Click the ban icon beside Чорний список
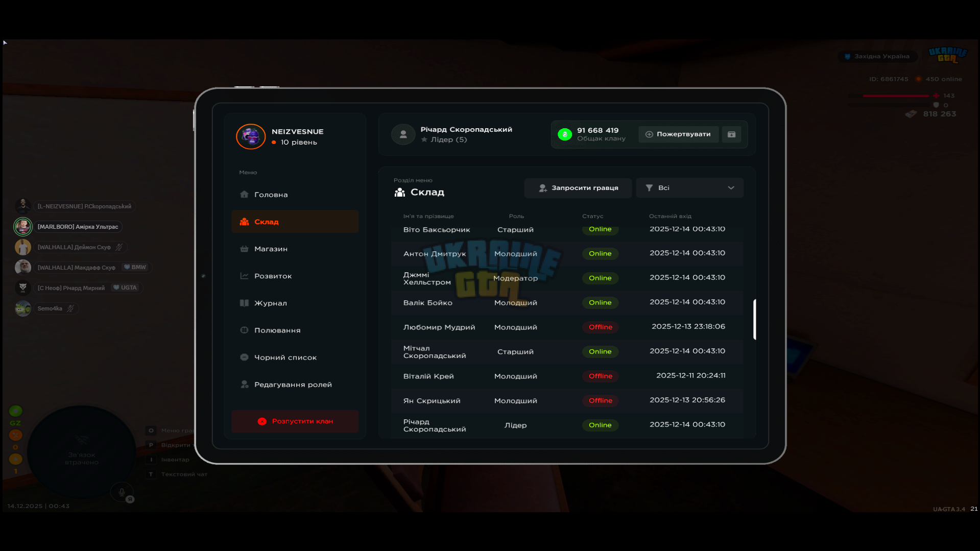980x551 pixels. (244, 357)
